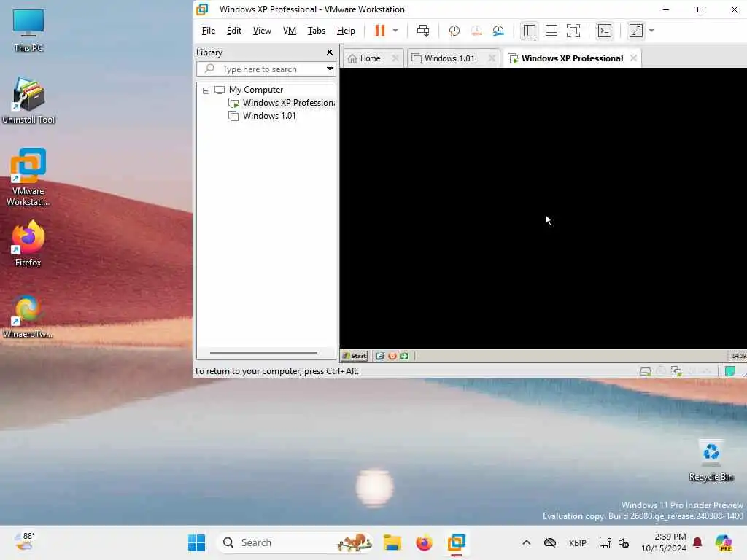
Task: Select VMware Workstation desktop shortcut
Action: 28,177
